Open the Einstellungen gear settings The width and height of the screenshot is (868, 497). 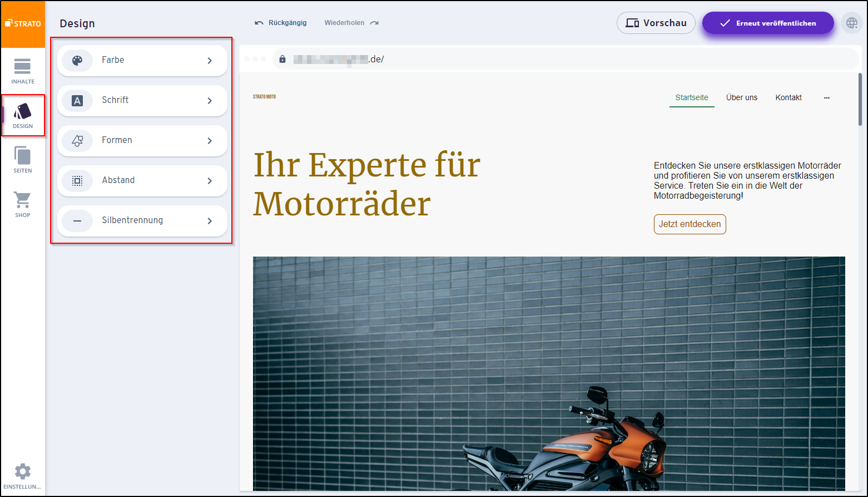click(x=22, y=474)
